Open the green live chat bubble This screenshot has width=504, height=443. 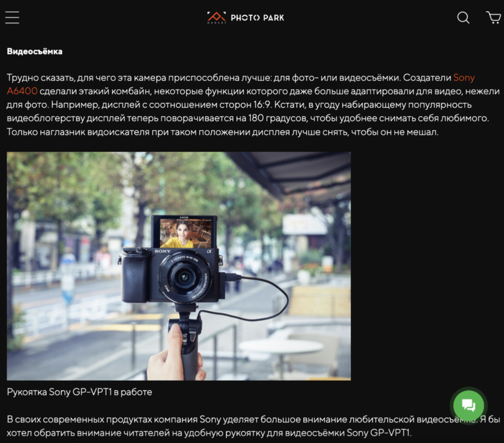click(469, 405)
